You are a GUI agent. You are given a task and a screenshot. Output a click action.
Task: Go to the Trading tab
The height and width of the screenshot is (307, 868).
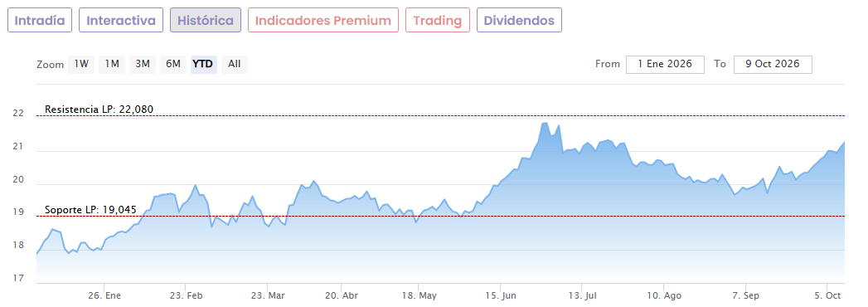pyautogui.click(x=438, y=21)
